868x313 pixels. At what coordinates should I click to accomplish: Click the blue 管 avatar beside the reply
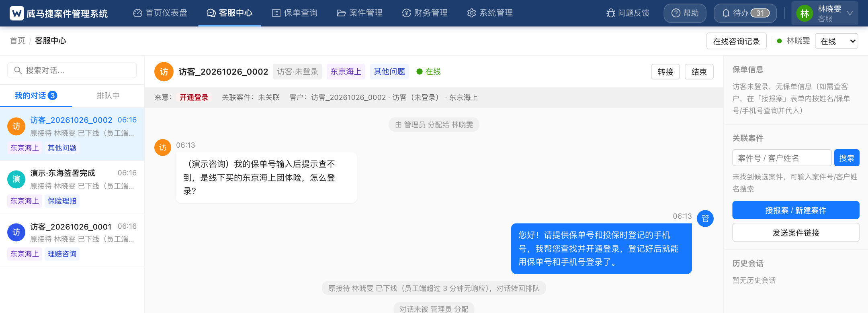[705, 218]
